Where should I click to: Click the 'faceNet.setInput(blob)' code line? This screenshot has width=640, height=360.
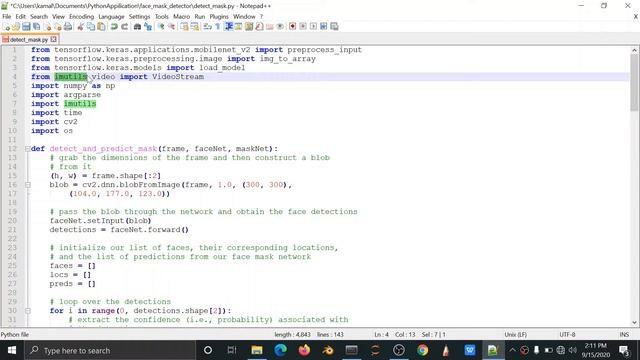[x=100, y=221]
